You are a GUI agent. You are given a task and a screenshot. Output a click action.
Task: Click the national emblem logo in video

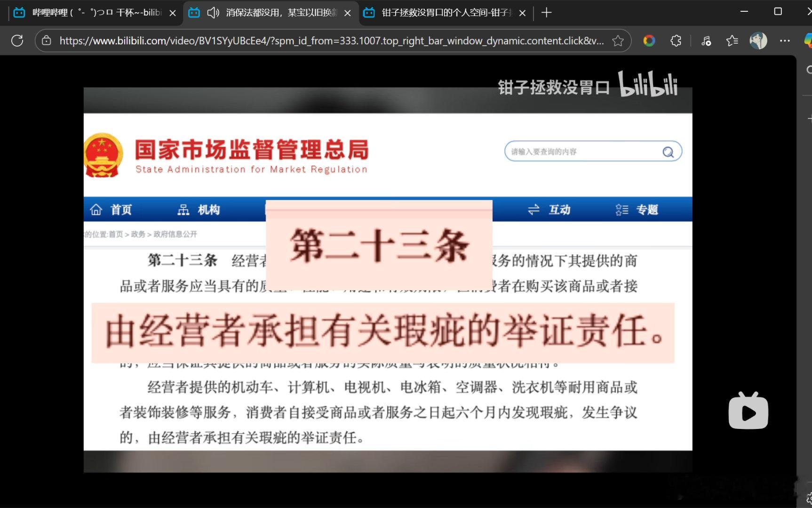(x=103, y=155)
